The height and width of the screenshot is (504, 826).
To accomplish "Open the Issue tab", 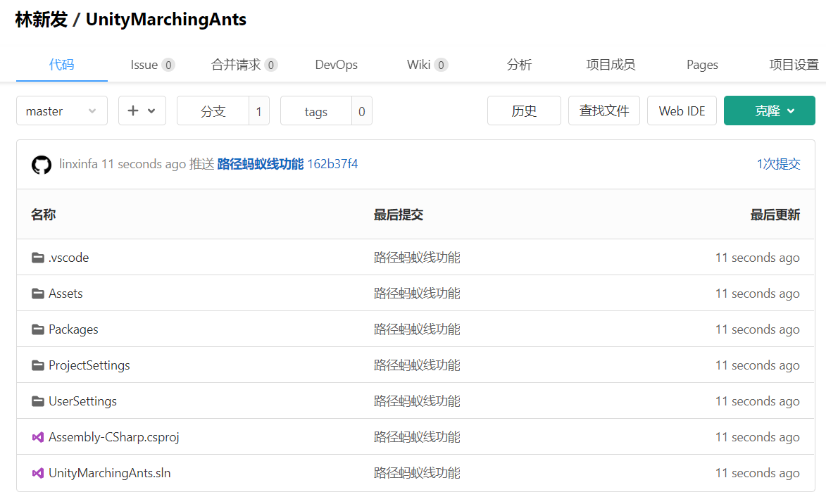I will click(x=152, y=65).
